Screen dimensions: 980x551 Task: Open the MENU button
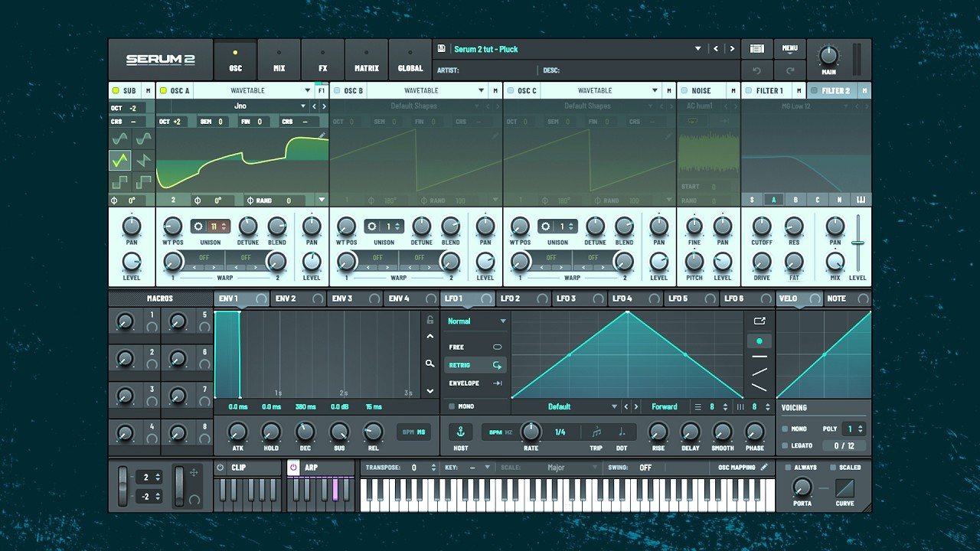(x=790, y=48)
